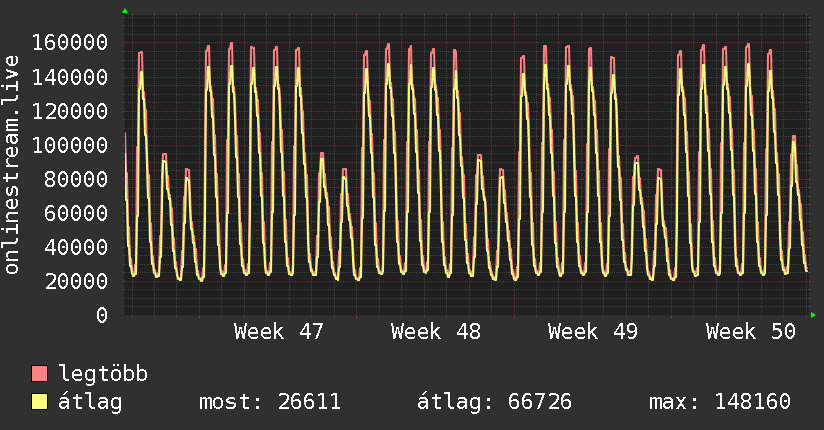Screen dimensions: 824x430
Task: Click the 60000 y-axis tick label
Action: coord(76,213)
